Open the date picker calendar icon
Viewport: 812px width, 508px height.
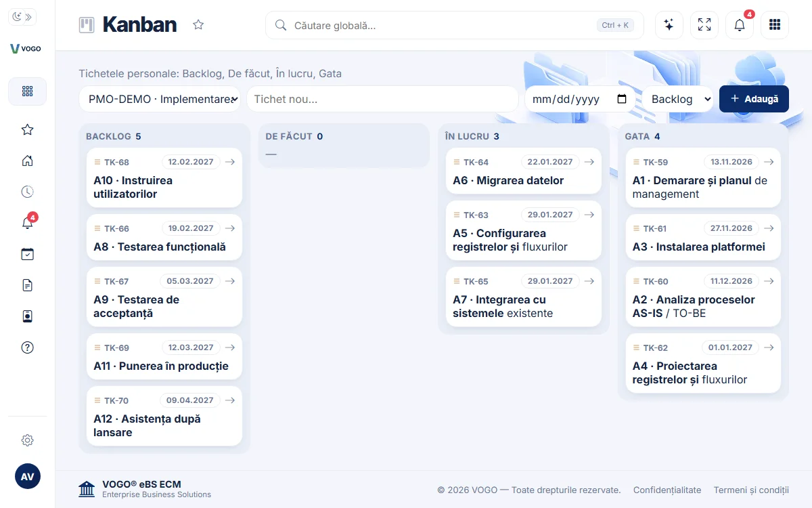click(622, 99)
